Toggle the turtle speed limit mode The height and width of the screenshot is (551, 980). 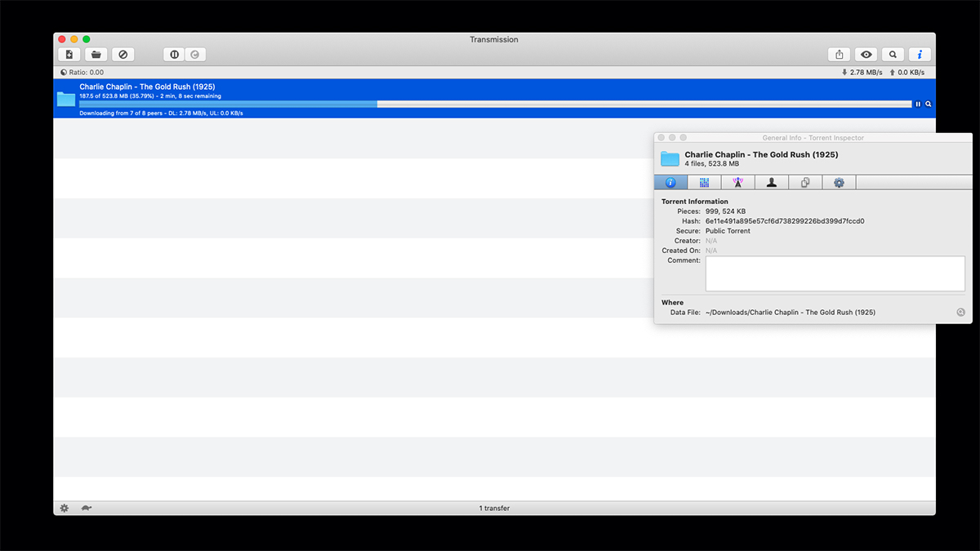pyautogui.click(x=86, y=508)
